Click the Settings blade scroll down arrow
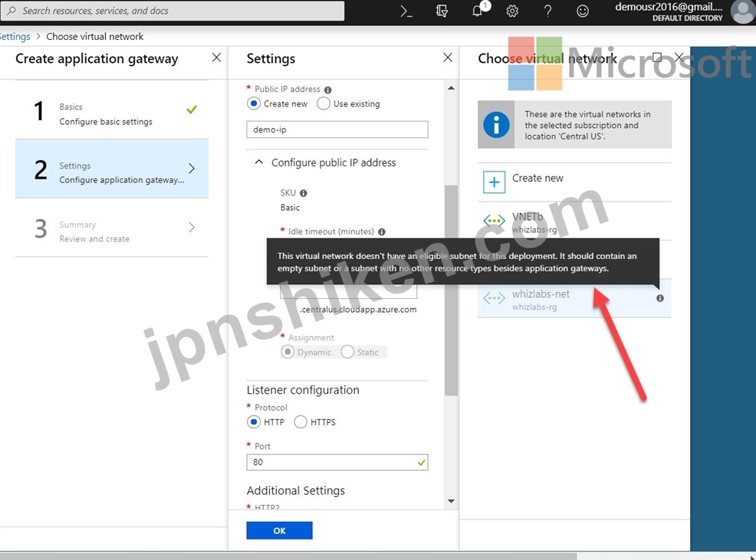The image size is (756, 560). [451, 501]
